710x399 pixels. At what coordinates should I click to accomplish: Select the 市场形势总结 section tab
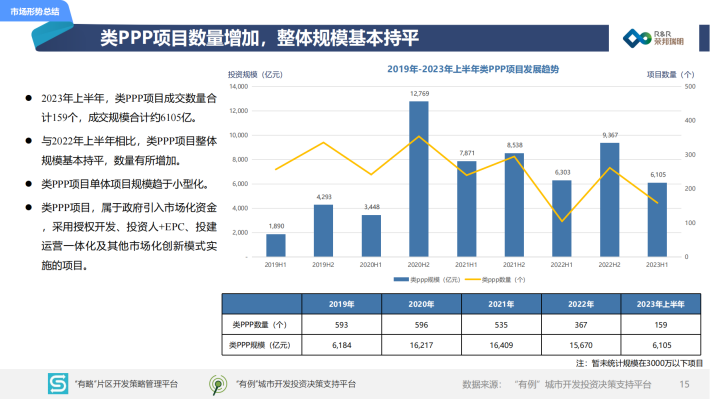coord(35,11)
